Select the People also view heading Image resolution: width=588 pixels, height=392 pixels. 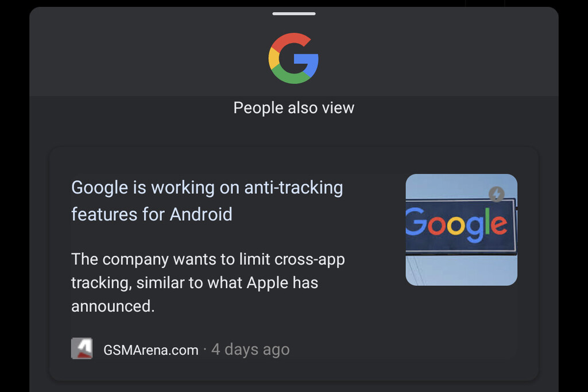pyautogui.click(x=293, y=107)
